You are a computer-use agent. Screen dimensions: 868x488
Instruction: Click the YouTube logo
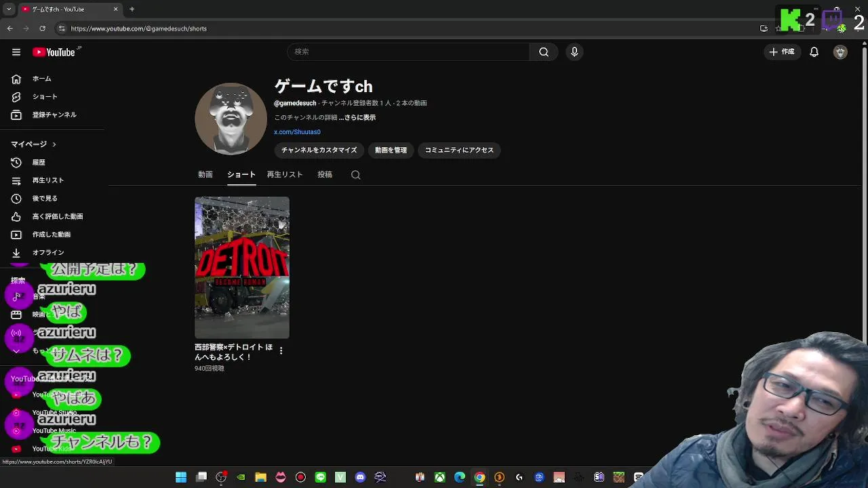tap(54, 52)
